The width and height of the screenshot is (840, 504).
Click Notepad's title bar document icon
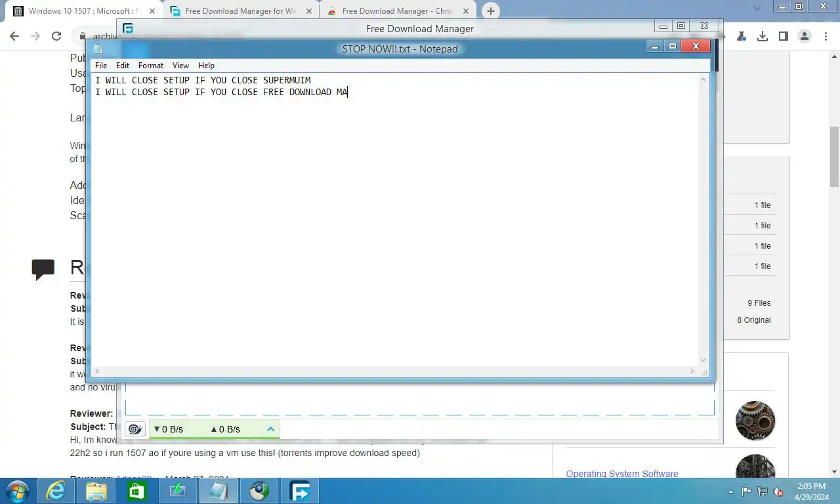98,49
